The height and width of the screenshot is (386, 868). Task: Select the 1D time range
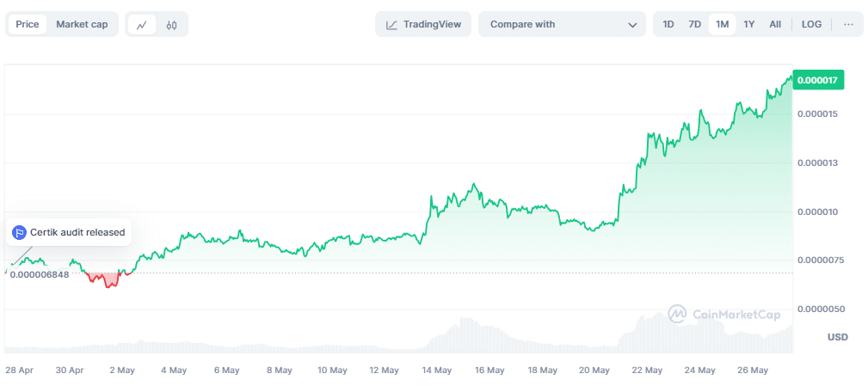[x=668, y=24]
